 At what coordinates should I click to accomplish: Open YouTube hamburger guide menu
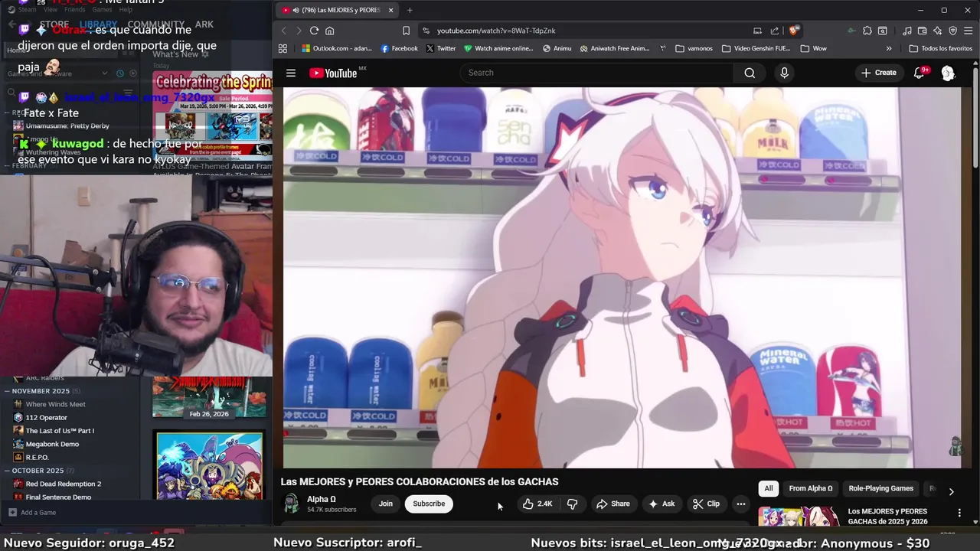[291, 73]
